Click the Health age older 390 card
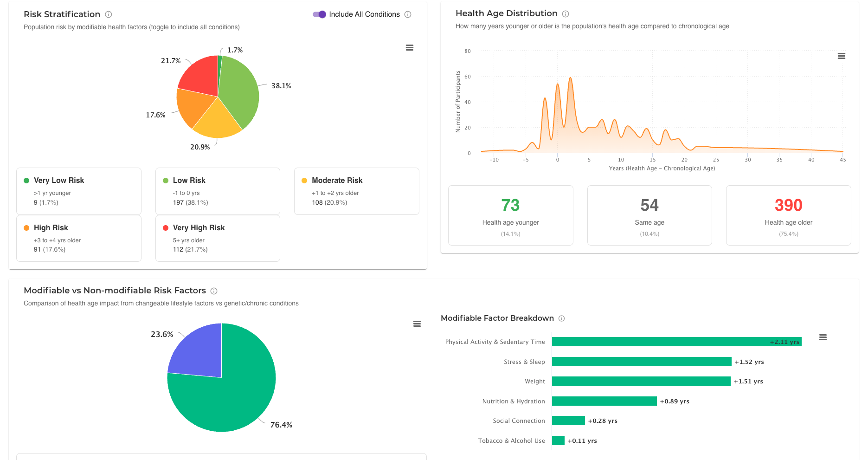The image size is (868, 460). pyautogui.click(x=788, y=215)
